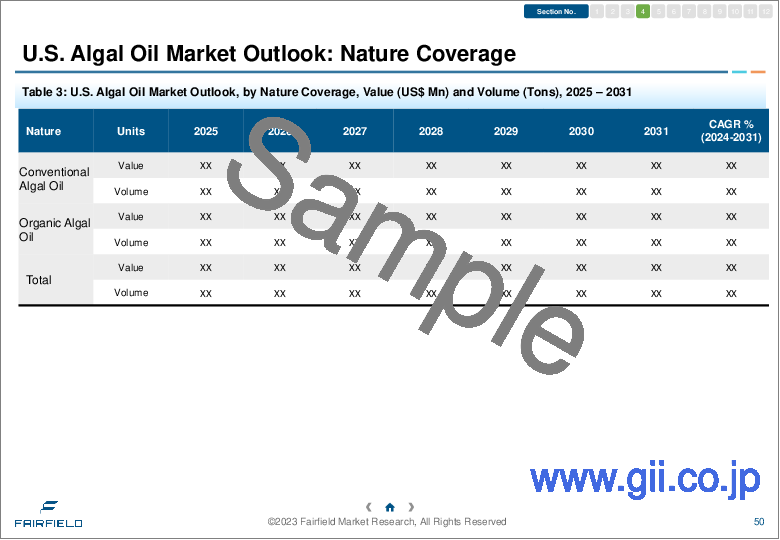Jump to section 1

pos(597,12)
